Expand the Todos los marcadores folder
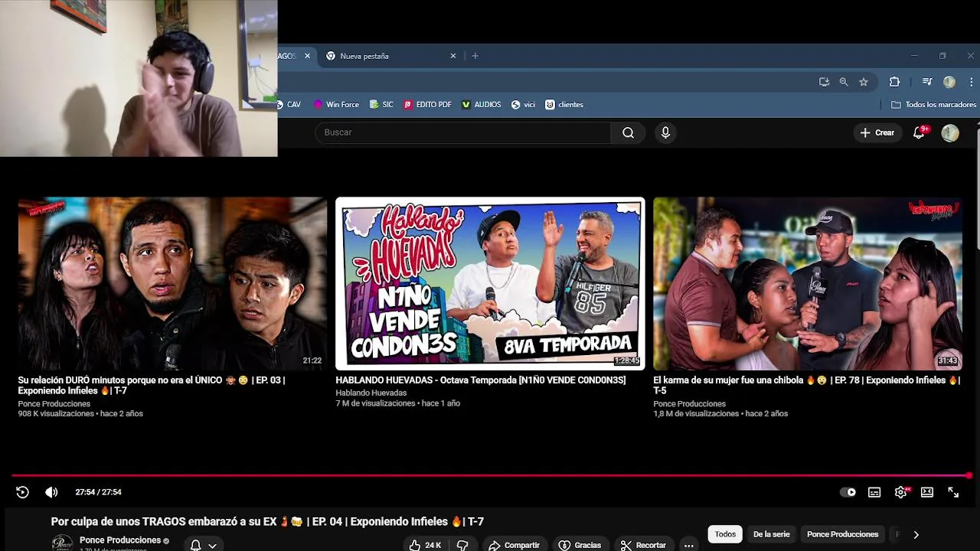The image size is (980, 551). tap(934, 105)
